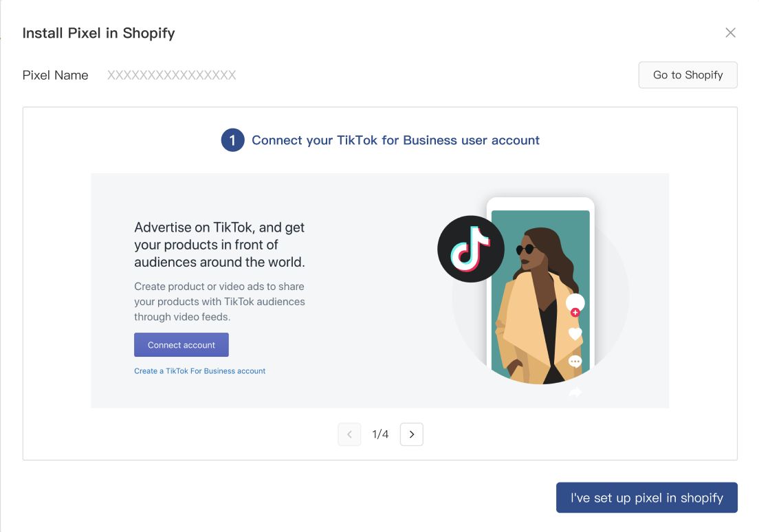Advance the carousel with the next arrow
The height and width of the screenshot is (532, 759).
(x=411, y=434)
